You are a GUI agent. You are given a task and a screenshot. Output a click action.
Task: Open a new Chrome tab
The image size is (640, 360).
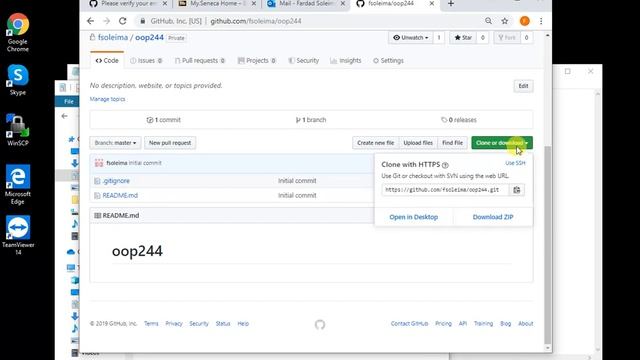pos(451,4)
